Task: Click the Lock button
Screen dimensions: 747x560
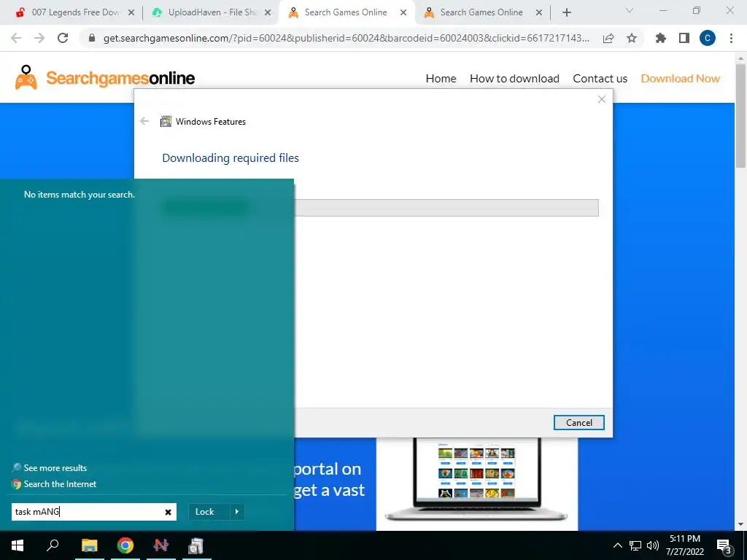Action: (205, 511)
